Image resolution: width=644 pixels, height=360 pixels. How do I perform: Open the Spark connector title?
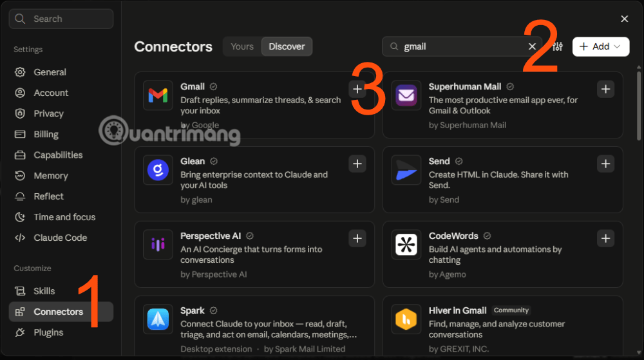click(x=192, y=311)
